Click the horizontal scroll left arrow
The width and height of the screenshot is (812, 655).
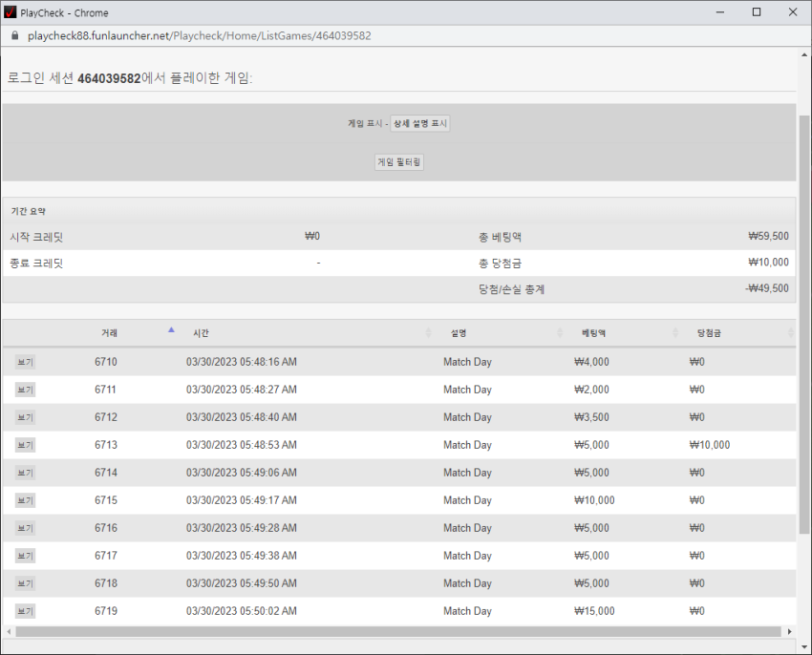[x=9, y=632]
